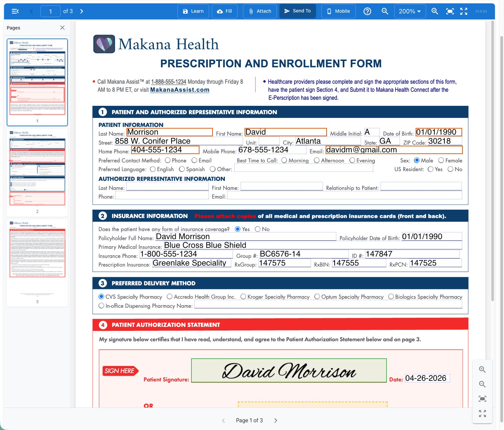Screen dimensions: 504x430
Task: Click the Attach button
Action: [260, 11]
